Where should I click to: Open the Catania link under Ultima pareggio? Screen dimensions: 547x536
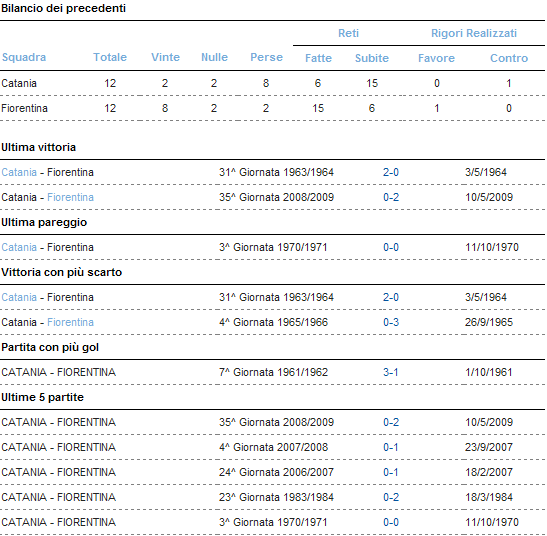coord(19,247)
